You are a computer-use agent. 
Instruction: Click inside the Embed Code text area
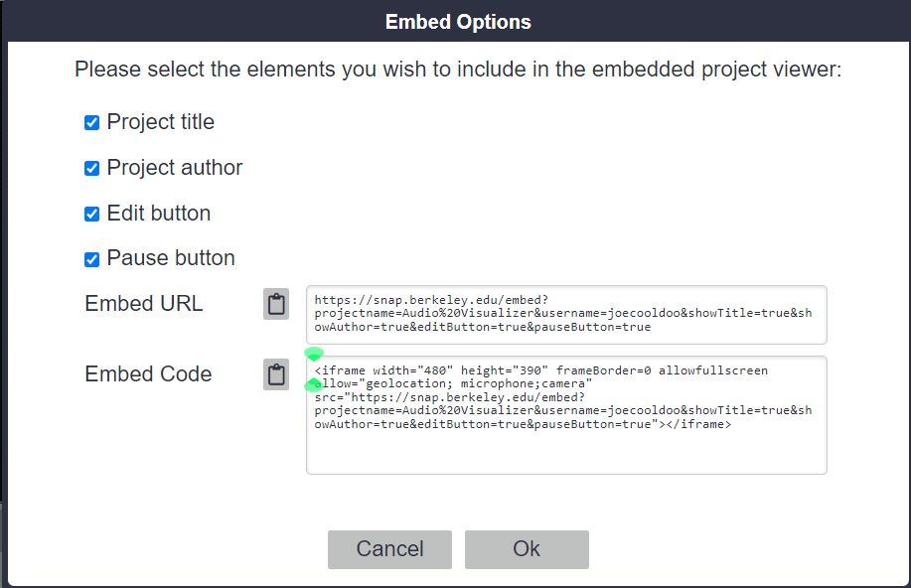pyautogui.click(x=566, y=447)
